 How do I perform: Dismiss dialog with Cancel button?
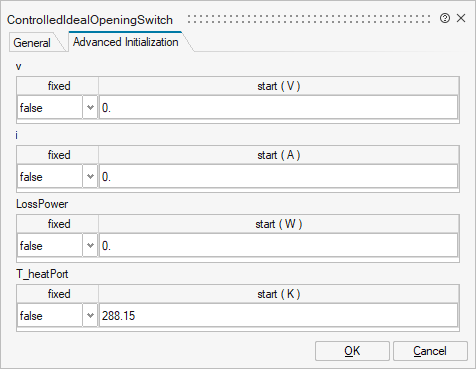tap(430, 351)
